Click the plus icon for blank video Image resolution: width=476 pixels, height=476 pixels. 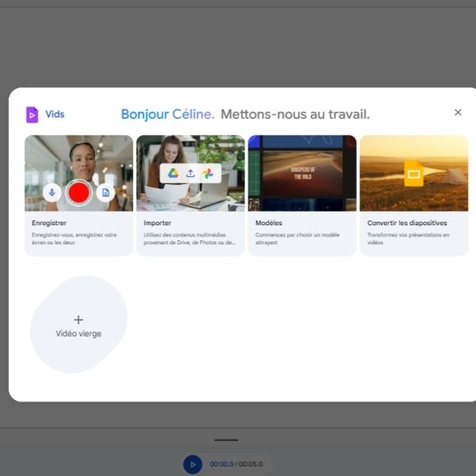point(79,320)
